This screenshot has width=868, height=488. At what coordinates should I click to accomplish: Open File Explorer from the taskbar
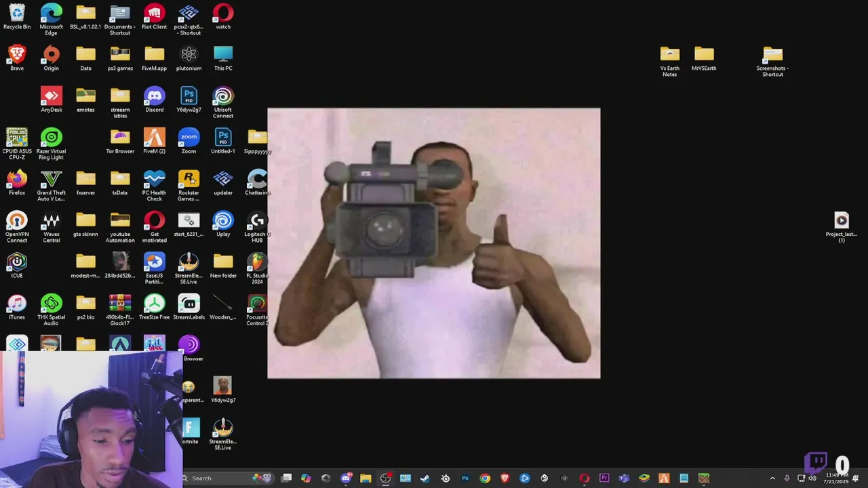click(x=366, y=479)
